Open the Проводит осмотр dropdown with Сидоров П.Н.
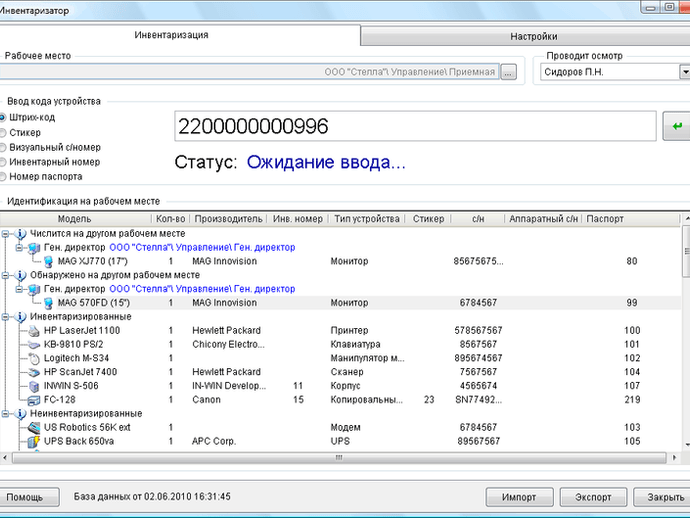The height and width of the screenshot is (518, 690). (x=684, y=72)
